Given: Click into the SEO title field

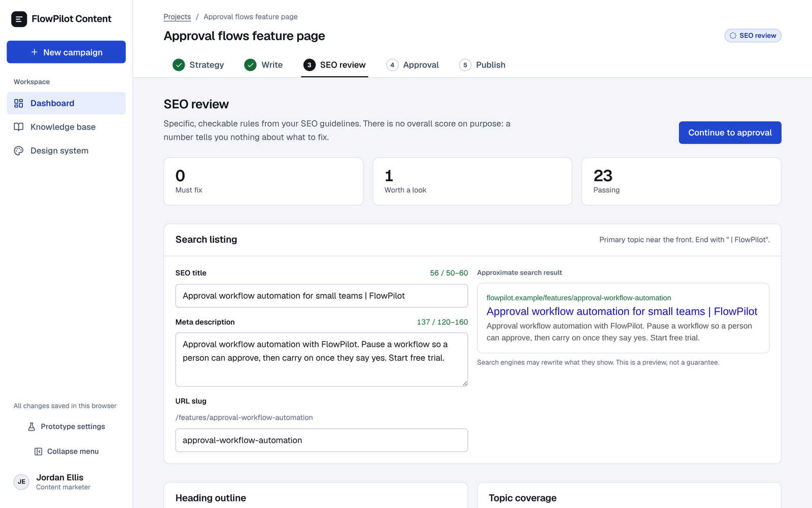Looking at the screenshot, I should (322, 296).
